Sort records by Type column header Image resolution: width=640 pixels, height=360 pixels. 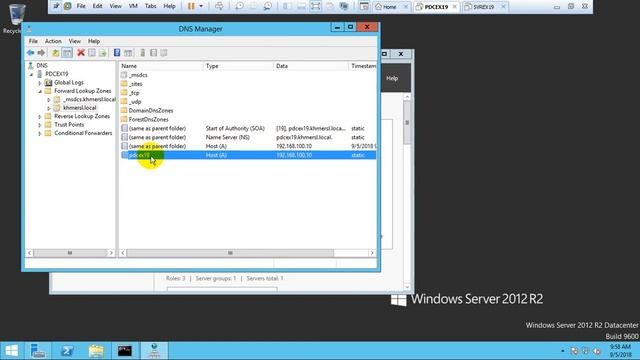click(238, 66)
